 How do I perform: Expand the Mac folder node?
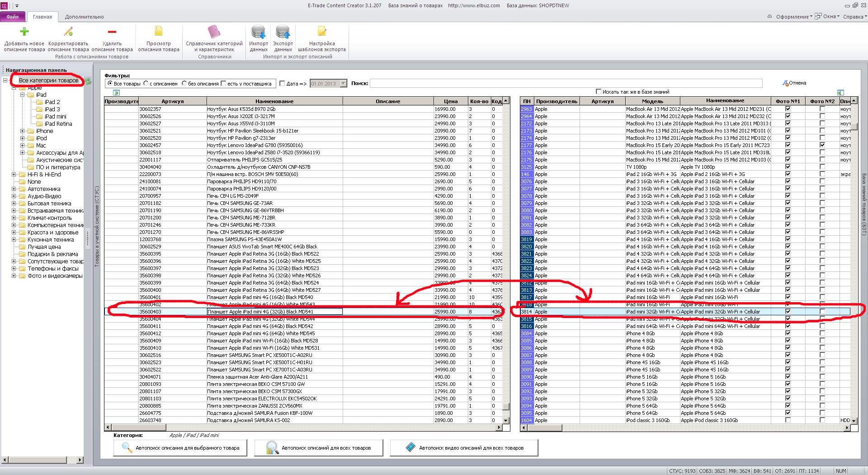tap(22, 146)
